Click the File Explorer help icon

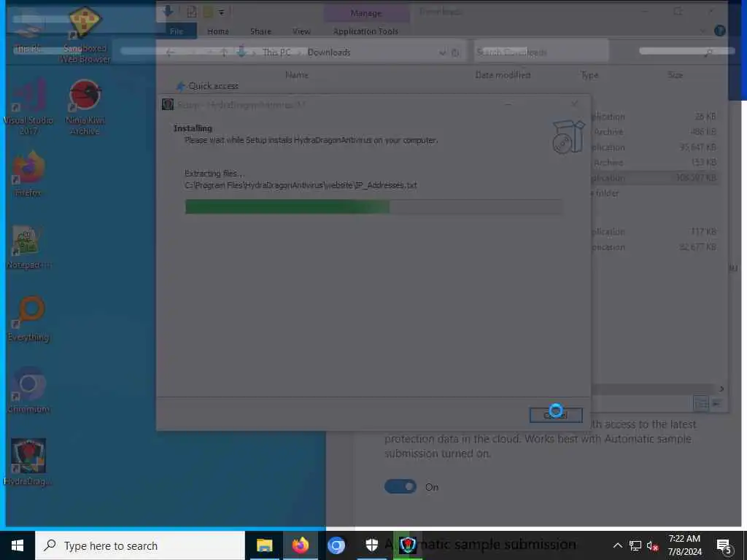coord(720,31)
